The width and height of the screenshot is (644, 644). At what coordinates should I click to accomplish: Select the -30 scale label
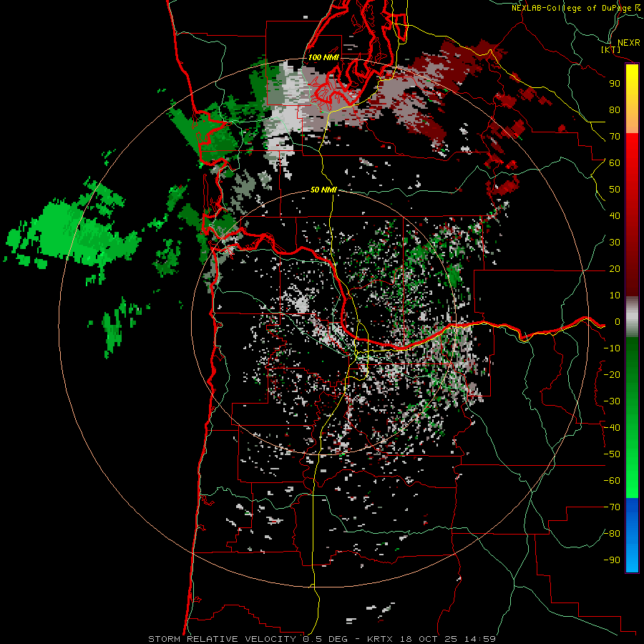612,401
